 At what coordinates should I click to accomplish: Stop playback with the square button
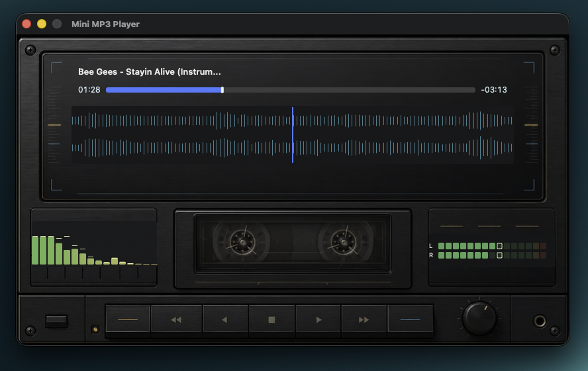pyautogui.click(x=272, y=319)
